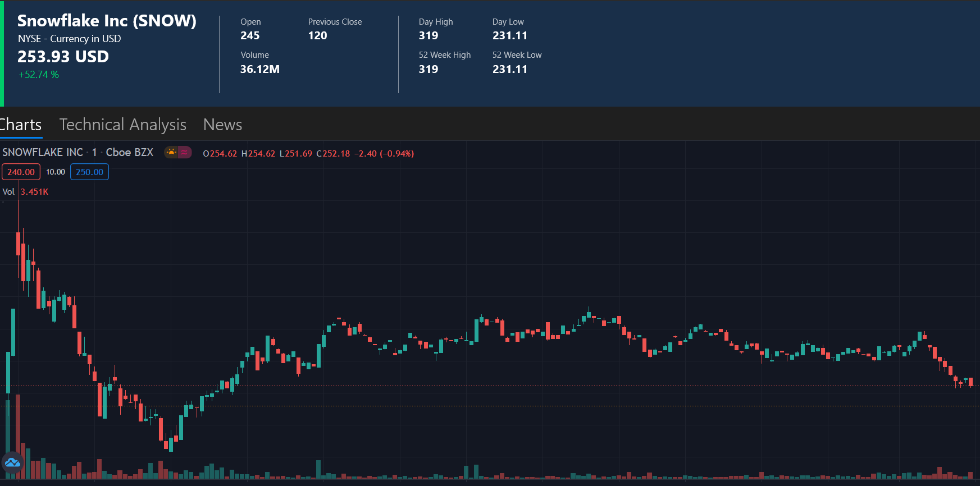Click the 240.00 sell price button
The image size is (980, 486).
tap(21, 172)
